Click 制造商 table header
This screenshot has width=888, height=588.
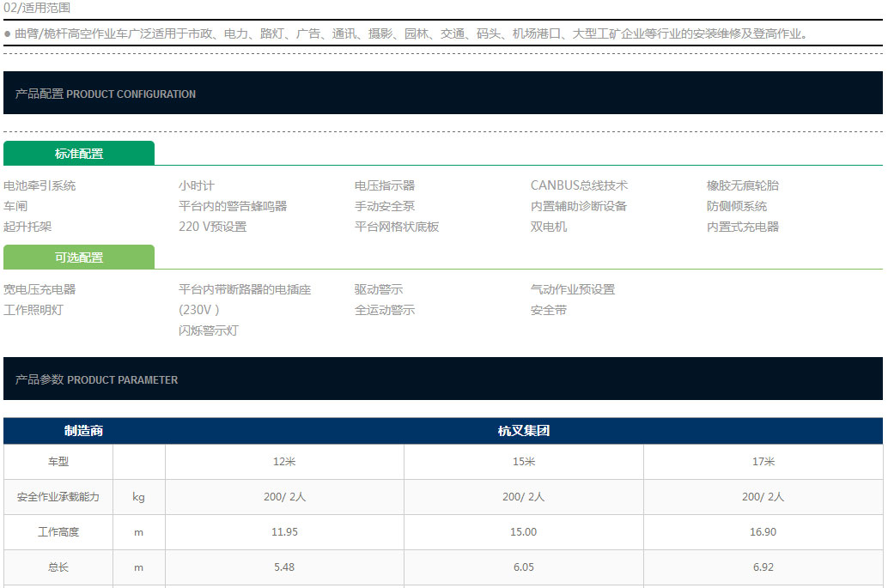tap(84, 431)
